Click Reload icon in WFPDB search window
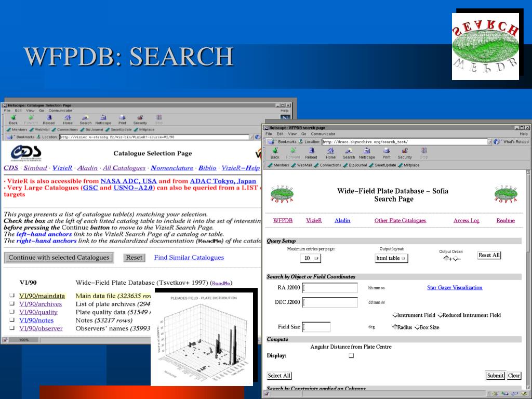The width and height of the screenshot is (532, 399). pyautogui.click(x=311, y=153)
